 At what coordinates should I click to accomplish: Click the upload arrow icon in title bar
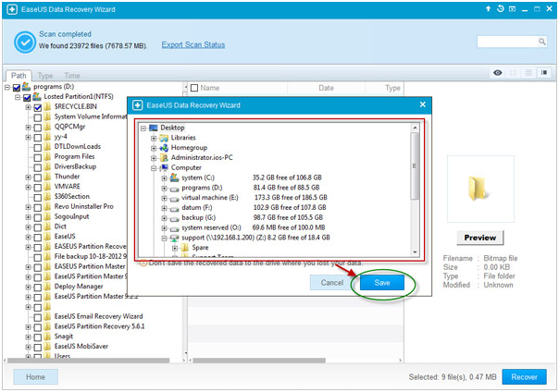click(x=488, y=9)
